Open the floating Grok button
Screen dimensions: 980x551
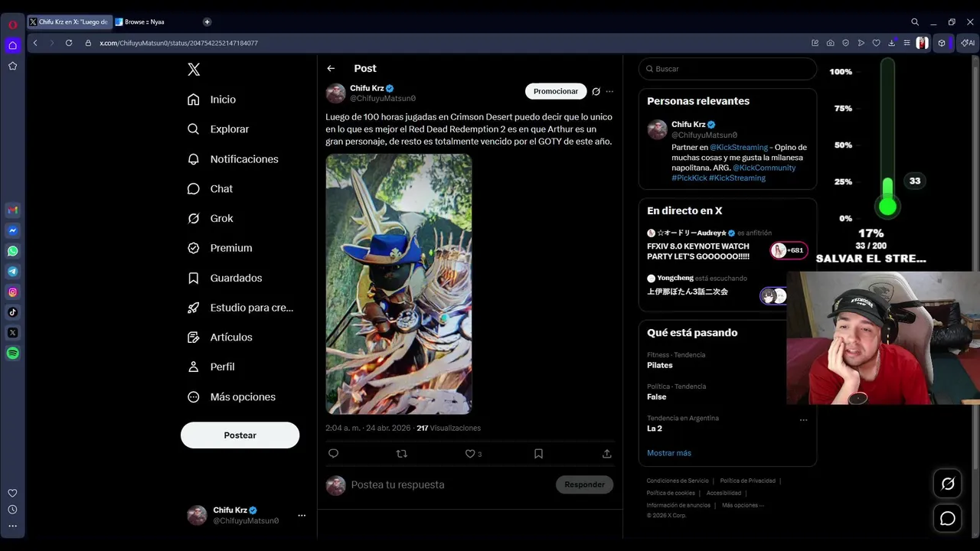[948, 484]
